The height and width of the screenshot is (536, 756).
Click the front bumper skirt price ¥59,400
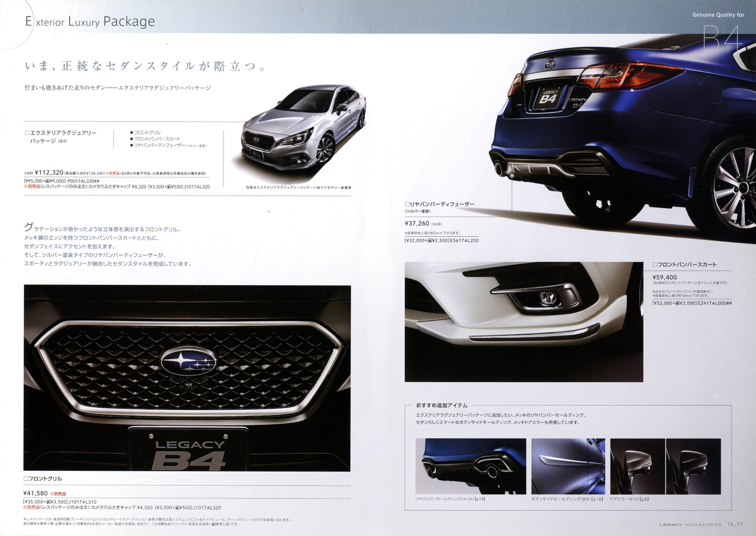(x=664, y=277)
